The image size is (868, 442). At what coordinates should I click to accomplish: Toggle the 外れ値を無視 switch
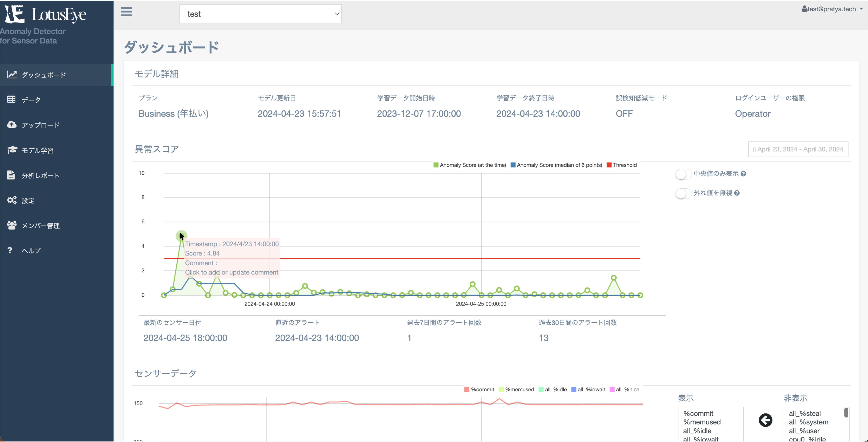[x=683, y=193]
